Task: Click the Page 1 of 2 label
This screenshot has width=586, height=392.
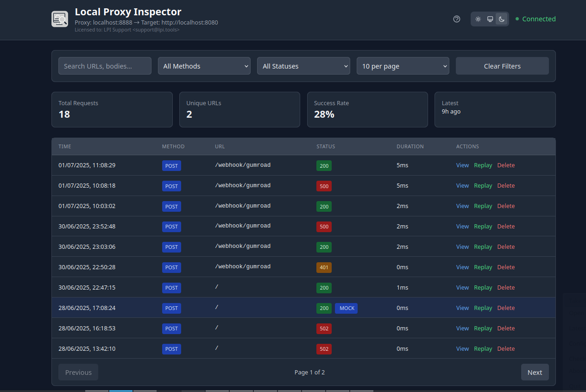Action: [309, 372]
